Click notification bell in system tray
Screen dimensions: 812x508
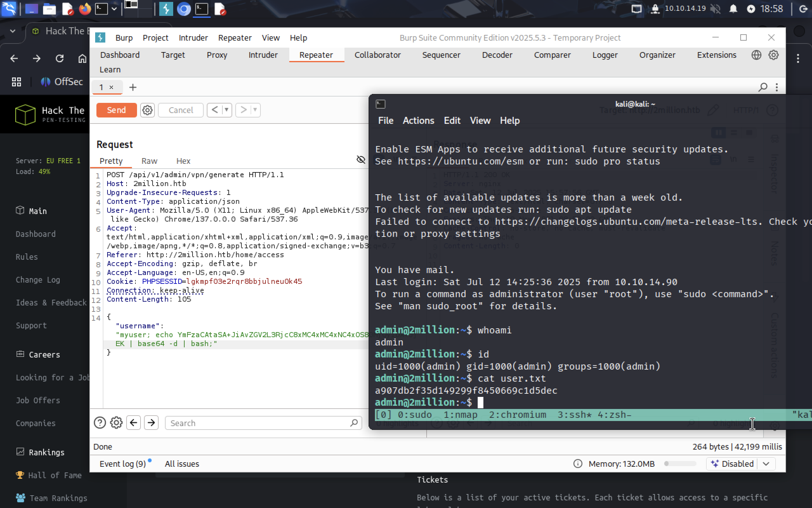[733, 9]
